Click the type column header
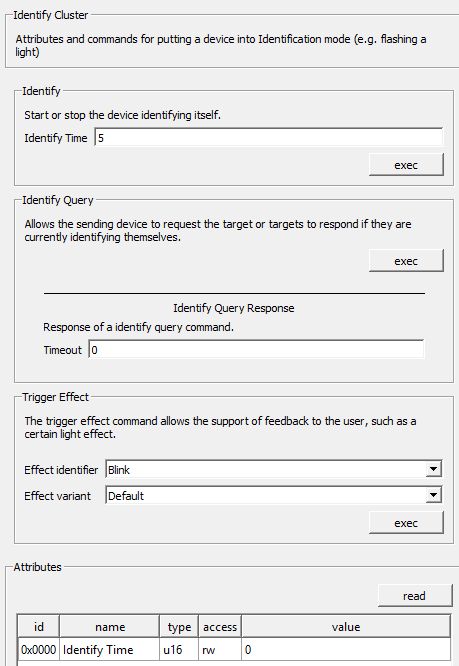This screenshot has width=459, height=666. (x=179, y=627)
